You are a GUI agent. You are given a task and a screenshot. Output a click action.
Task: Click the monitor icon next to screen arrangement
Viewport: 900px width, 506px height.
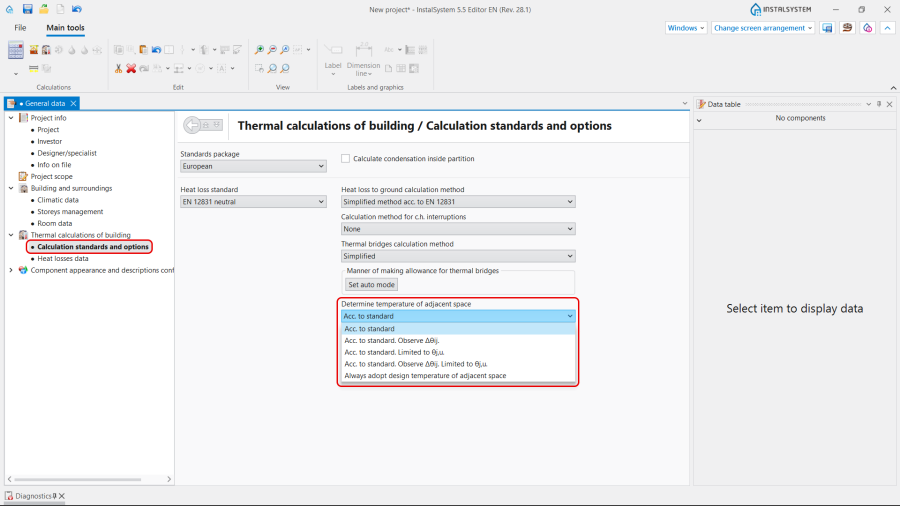(x=827, y=28)
